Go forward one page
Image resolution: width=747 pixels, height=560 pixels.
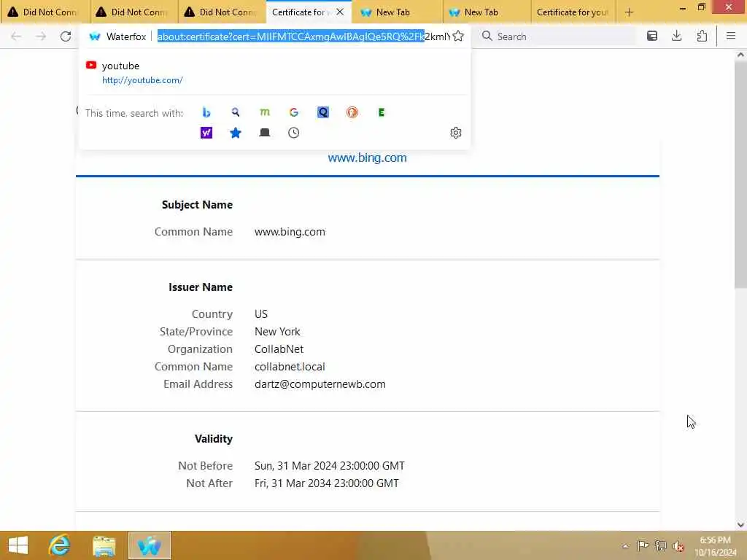click(41, 36)
